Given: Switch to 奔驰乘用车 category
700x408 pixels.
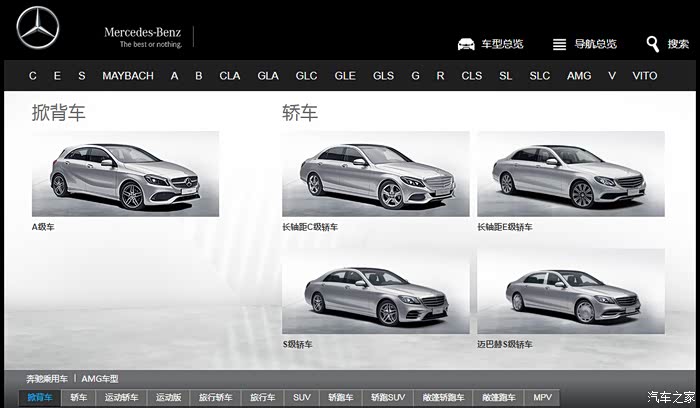Looking at the screenshot, I should (47, 379).
